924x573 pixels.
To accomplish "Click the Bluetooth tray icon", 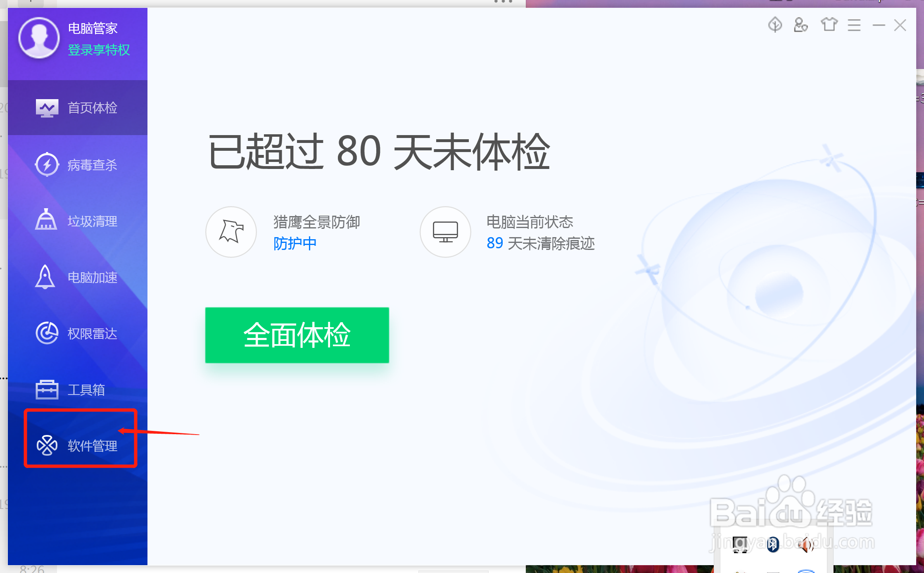I will [x=772, y=545].
